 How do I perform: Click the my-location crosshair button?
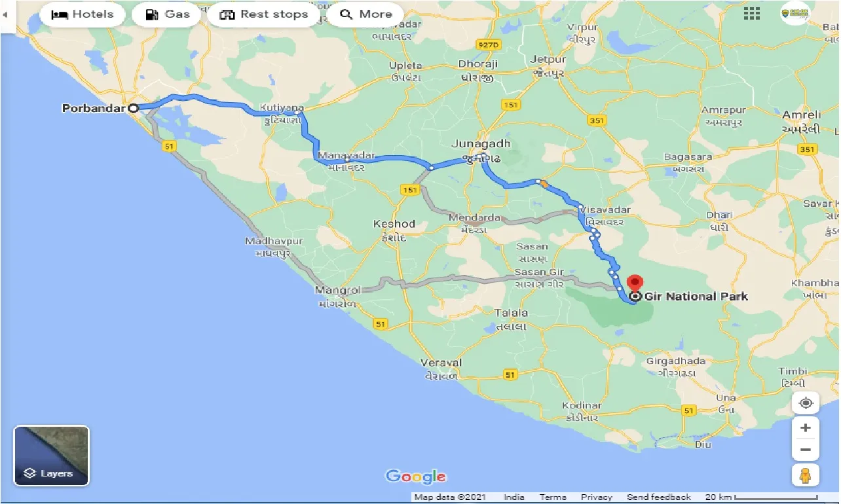[805, 403]
